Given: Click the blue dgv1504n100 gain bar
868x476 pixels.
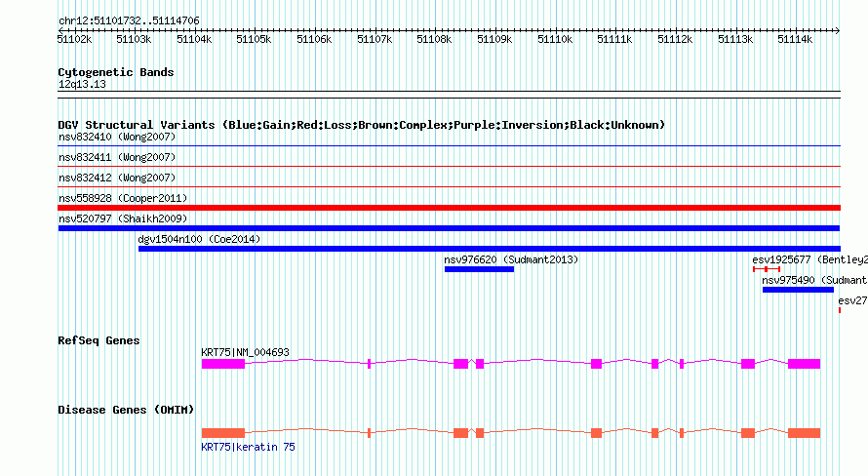Looking at the screenshot, I should [490, 249].
